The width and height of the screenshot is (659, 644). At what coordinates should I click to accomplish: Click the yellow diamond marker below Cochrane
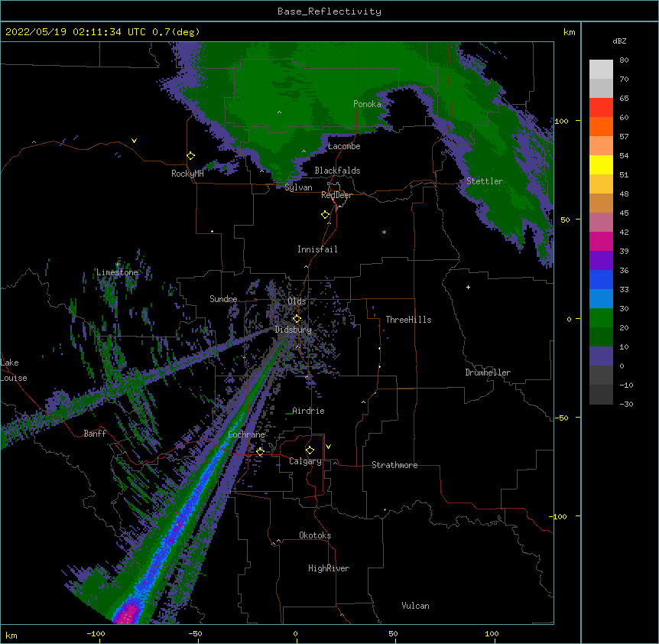pos(260,451)
